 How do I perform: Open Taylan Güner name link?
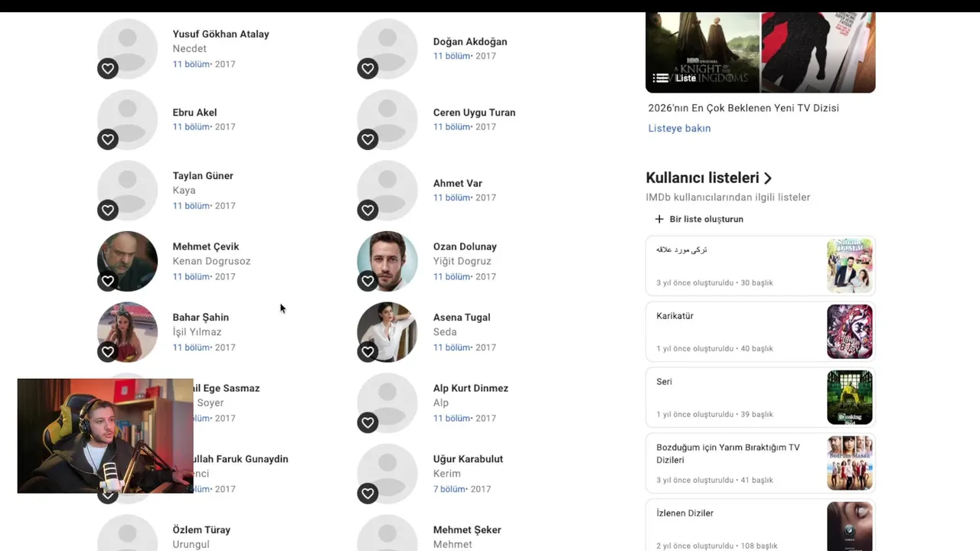pos(203,176)
